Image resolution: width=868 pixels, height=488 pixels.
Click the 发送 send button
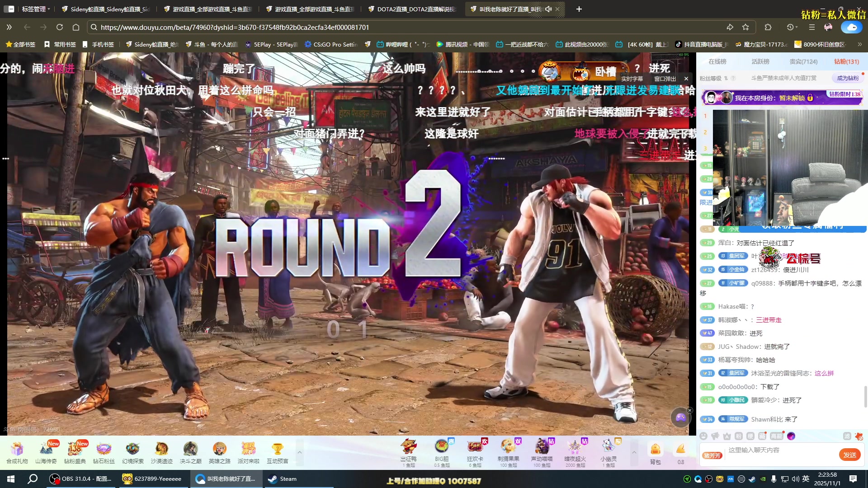click(x=849, y=455)
